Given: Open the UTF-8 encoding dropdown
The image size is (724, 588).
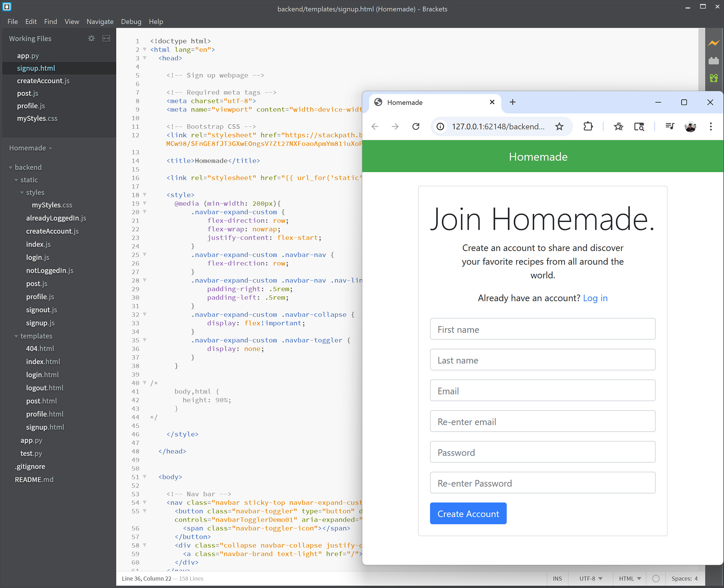Looking at the screenshot, I should (590, 578).
